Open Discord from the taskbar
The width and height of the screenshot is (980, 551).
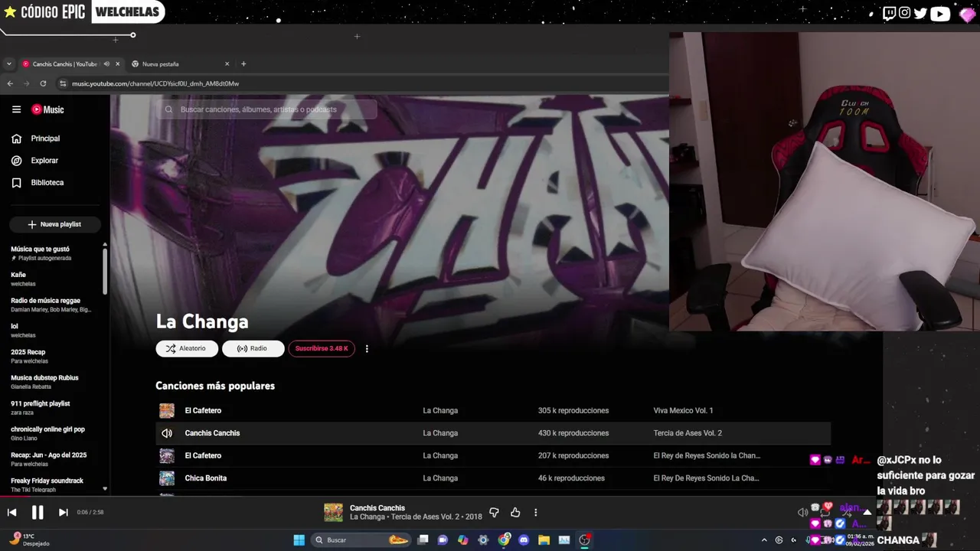pyautogui.click(x=524, y=540)
